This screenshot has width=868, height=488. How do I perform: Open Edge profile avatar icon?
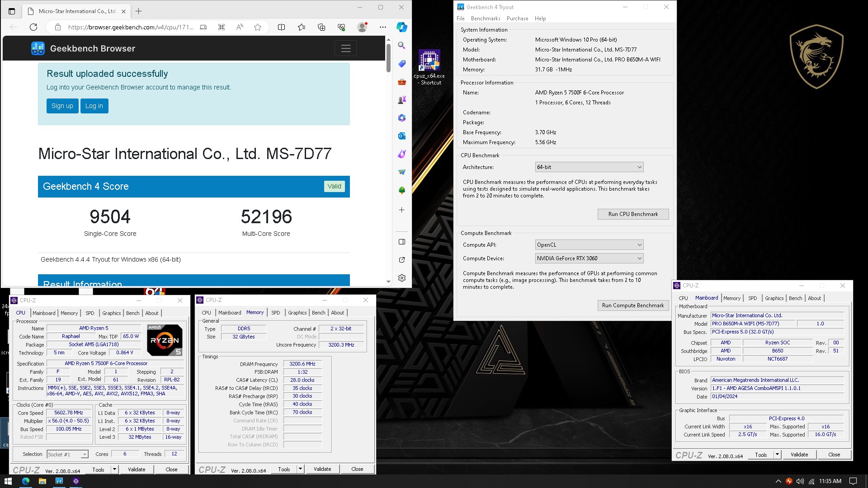pyautogui.click(x=362, y=27)
